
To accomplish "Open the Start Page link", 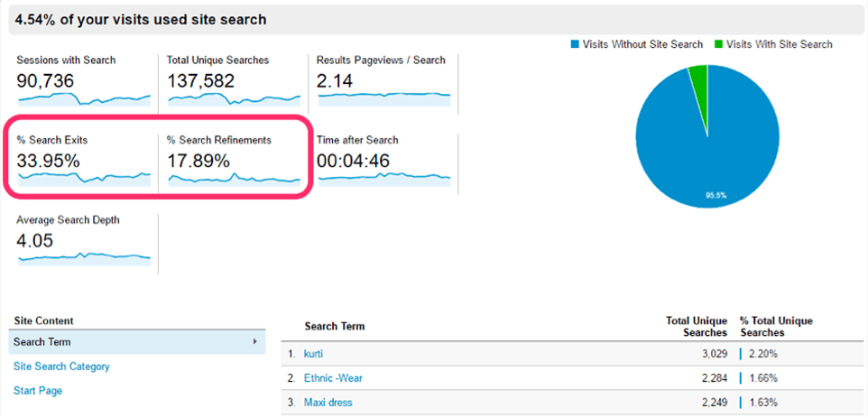I will point(38,391).
